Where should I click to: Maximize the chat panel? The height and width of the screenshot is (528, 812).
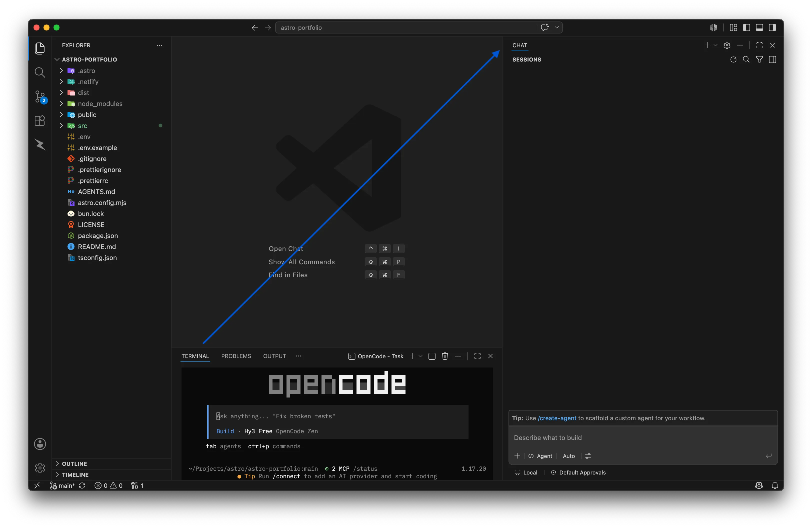point(759,45)
